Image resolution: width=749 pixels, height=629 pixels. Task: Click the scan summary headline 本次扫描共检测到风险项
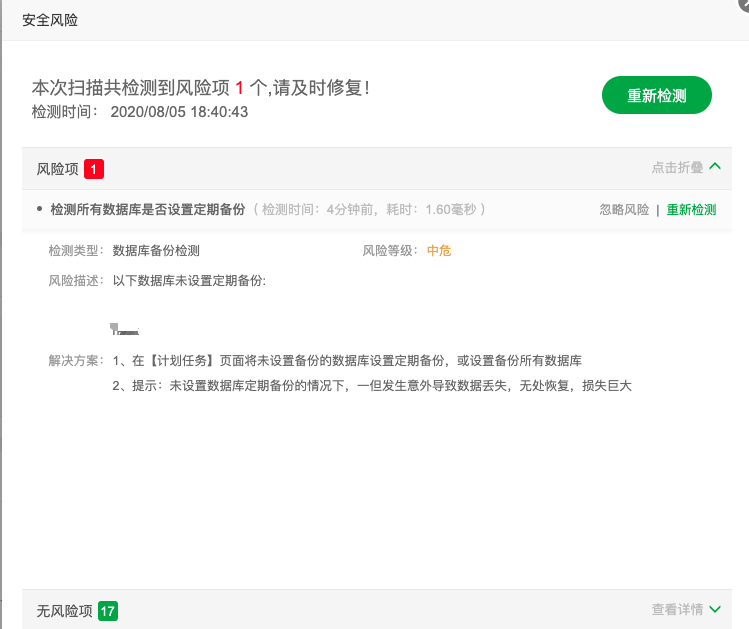(201, 88)
